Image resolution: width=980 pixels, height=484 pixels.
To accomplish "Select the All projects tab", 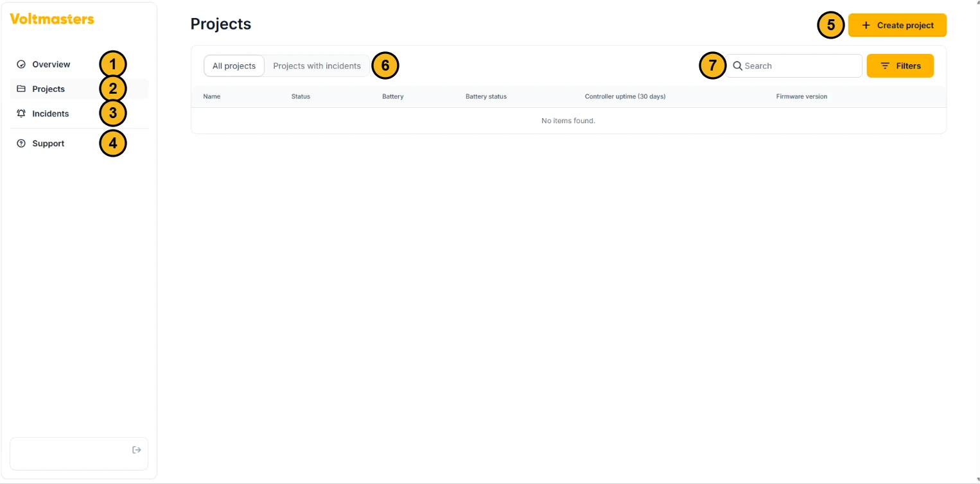I will point(234,66).
